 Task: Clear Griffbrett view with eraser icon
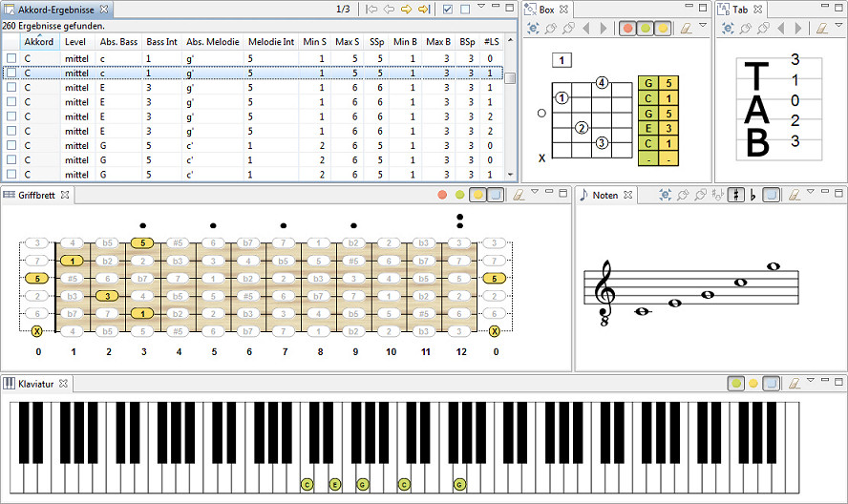[519, 195]
